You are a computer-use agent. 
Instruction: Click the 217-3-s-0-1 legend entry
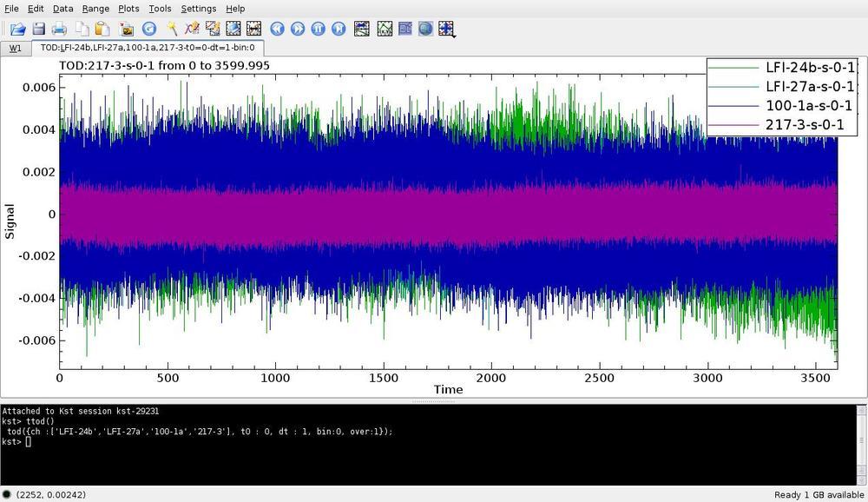point(804,125)
